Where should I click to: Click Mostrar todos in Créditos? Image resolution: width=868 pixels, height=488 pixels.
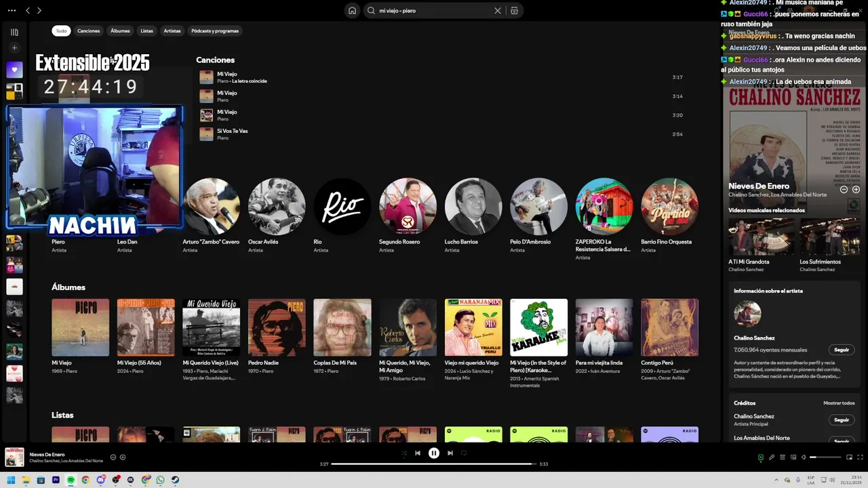pos(839,403)
